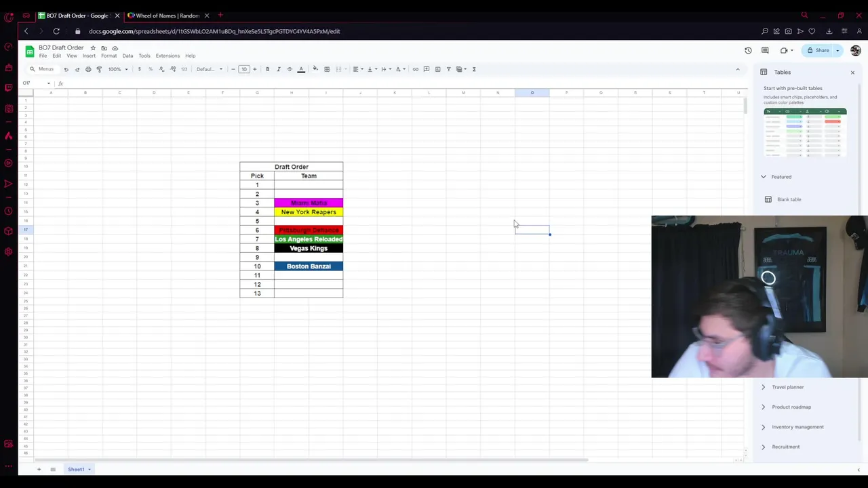Open the zoom 100% dropdown
This screenshot has width=868, height=488.
[x=118, y=69]
